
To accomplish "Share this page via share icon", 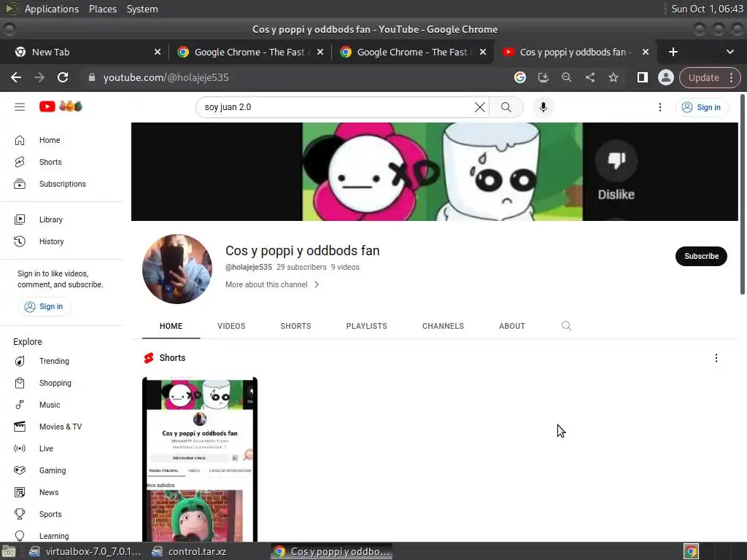I will click(589, 77).
